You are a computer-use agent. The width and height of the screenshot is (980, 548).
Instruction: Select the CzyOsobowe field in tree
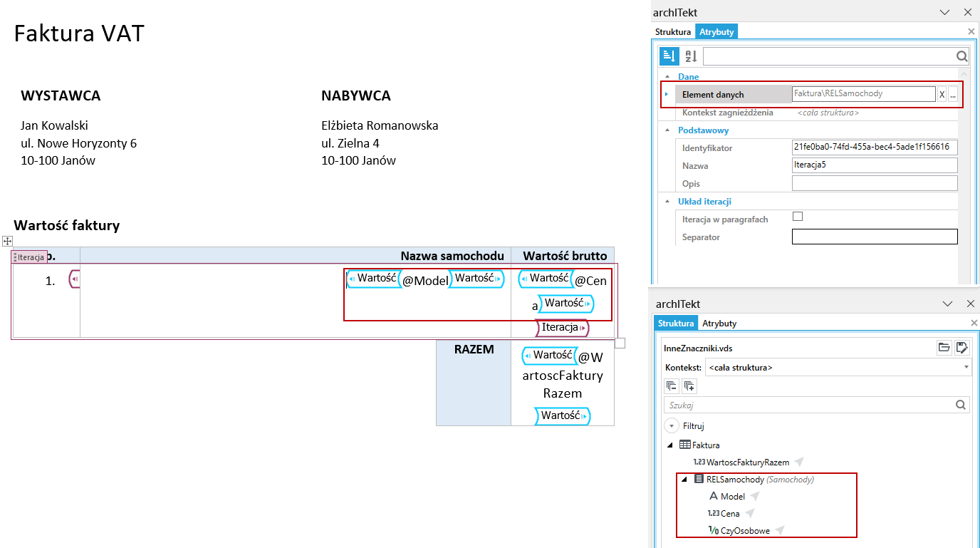click(745, 530)
